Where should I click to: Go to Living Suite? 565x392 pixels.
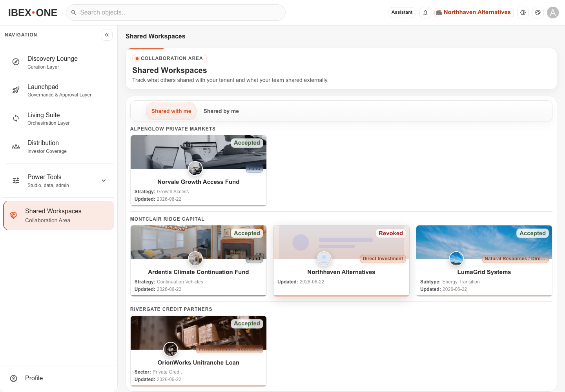(x=59, y=118)
